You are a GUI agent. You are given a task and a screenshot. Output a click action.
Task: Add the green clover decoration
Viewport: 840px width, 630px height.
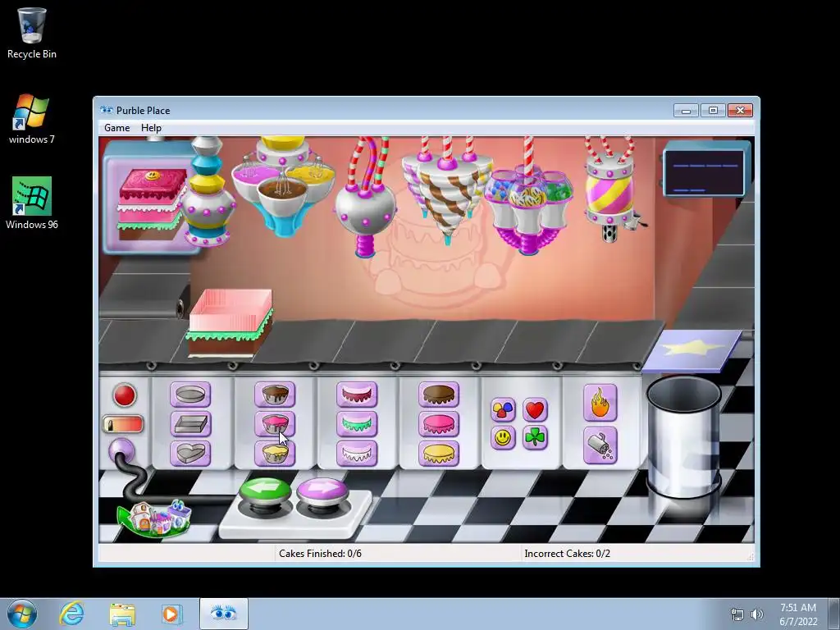pyautogui.click(x=535, y=438)
